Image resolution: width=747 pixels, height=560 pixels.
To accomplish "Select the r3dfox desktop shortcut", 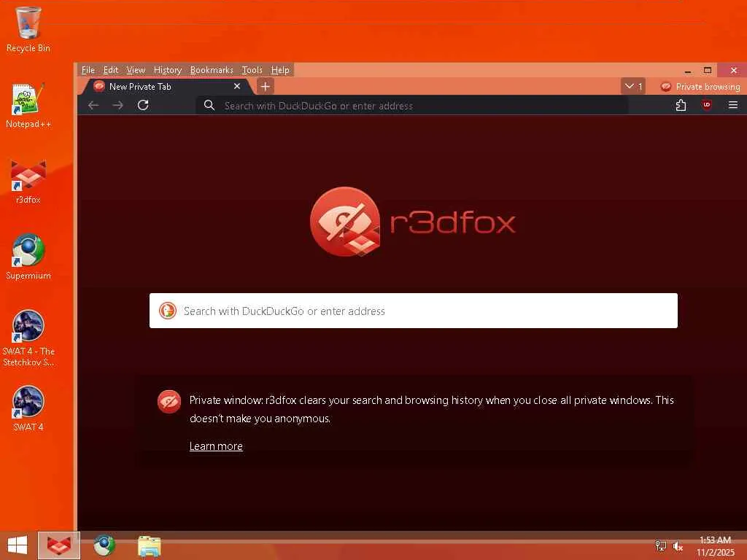I will pyautogui.click(x=28, y=182).
